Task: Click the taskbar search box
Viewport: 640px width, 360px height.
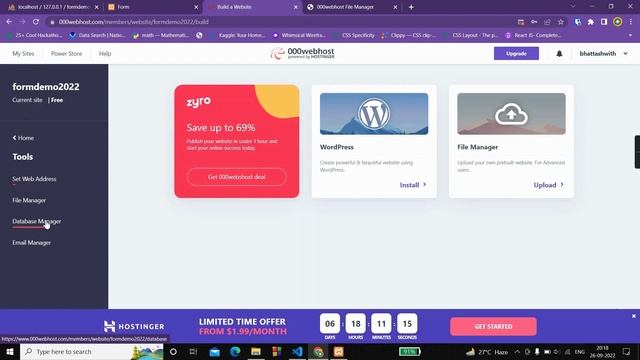Action: (92, 351)
